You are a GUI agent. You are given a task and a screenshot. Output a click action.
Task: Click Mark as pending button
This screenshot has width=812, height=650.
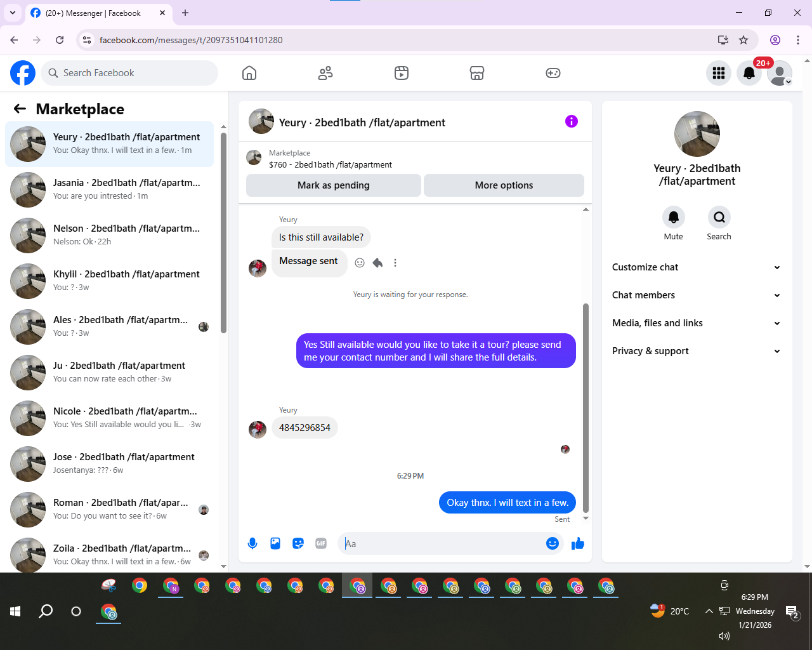click(x=334, y=185)
